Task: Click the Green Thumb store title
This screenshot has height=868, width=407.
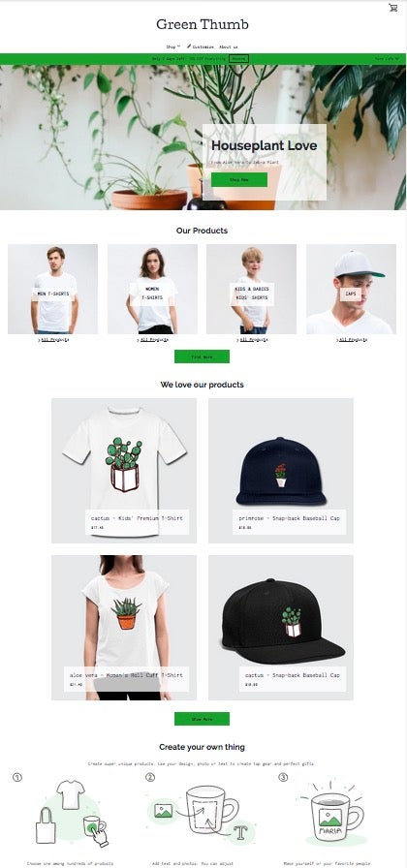Action: [x=203, y=24]
